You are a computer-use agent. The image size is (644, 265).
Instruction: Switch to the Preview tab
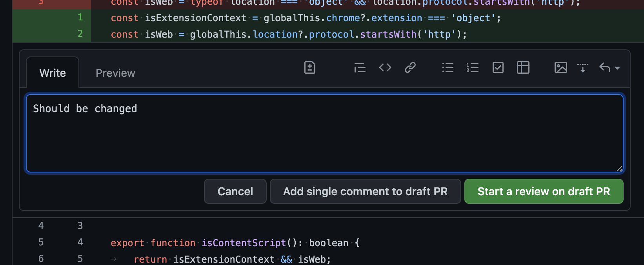point(115,73)
